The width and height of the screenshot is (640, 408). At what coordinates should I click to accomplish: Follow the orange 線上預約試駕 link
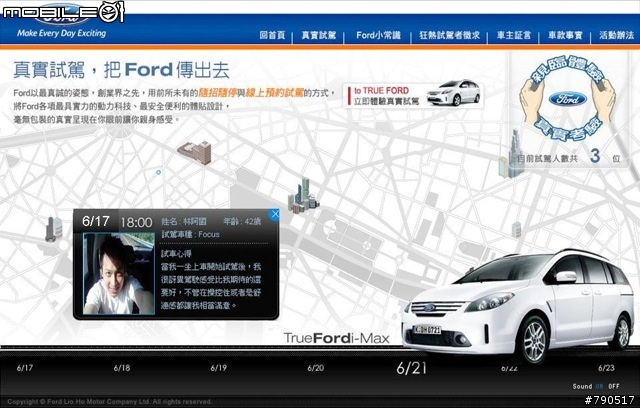coord(274,93)
